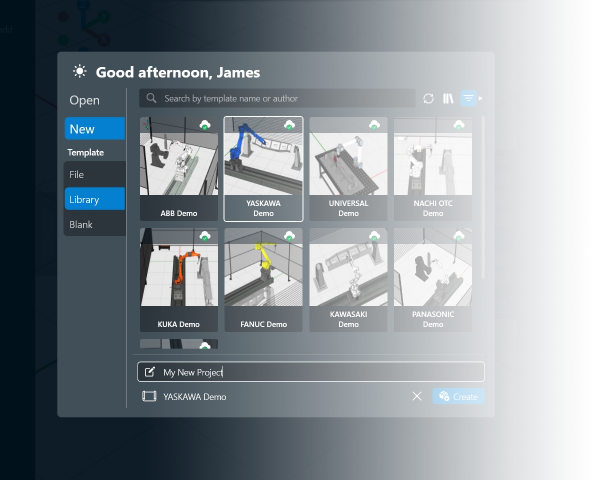Clear the selected YASKAWA Demo template

point(417,396)
